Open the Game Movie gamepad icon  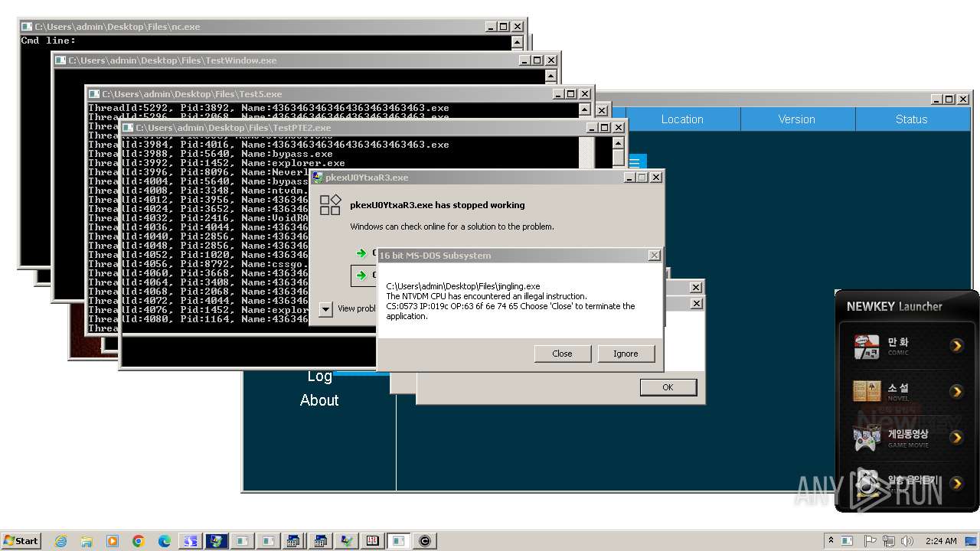pyautogui.click(x=867, y=438)
